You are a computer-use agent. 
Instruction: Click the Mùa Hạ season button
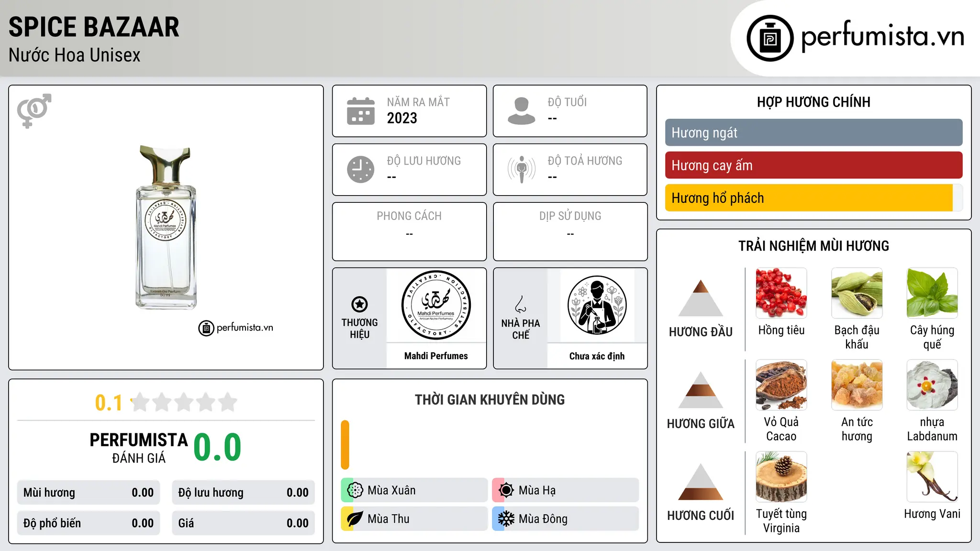tap(566, 490)
